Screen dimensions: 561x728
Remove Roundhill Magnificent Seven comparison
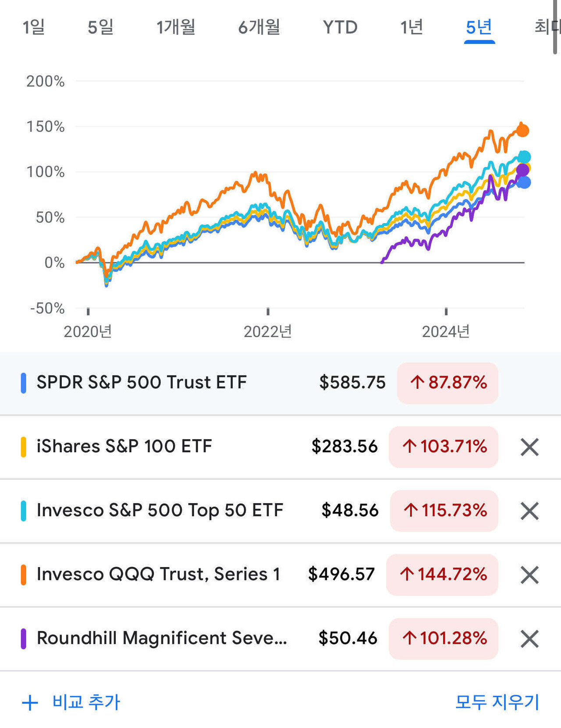529,639
